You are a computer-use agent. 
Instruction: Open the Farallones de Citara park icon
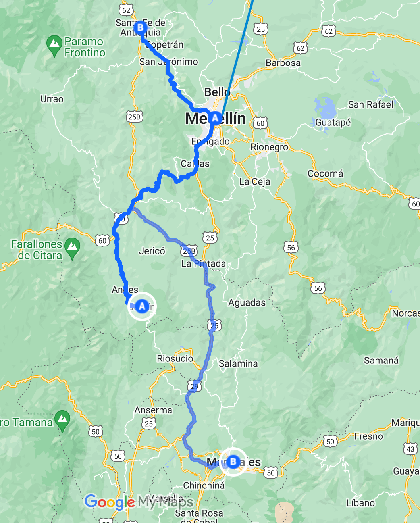click(x=72, y=249)
